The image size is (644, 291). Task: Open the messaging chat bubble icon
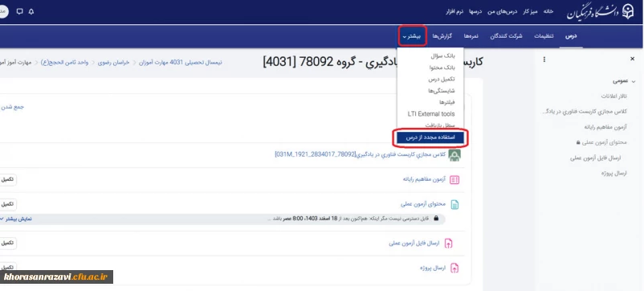pyautogui.click(x=20, y=11)
